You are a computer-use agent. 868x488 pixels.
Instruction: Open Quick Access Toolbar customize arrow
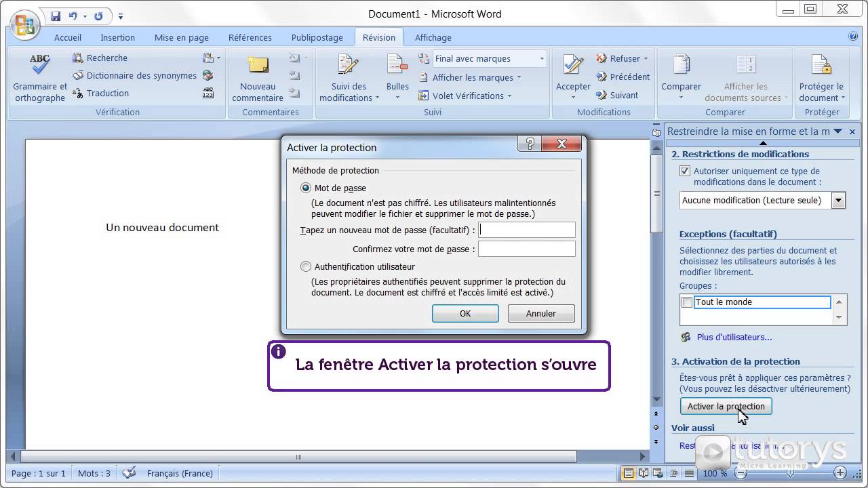pos(121,16)
